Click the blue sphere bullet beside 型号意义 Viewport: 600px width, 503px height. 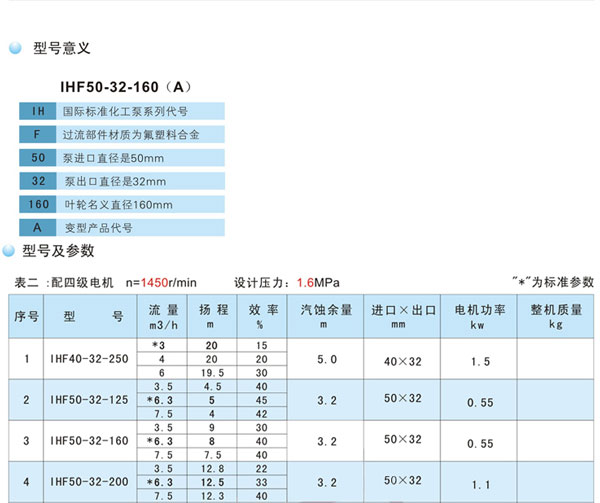pos(15,47)
